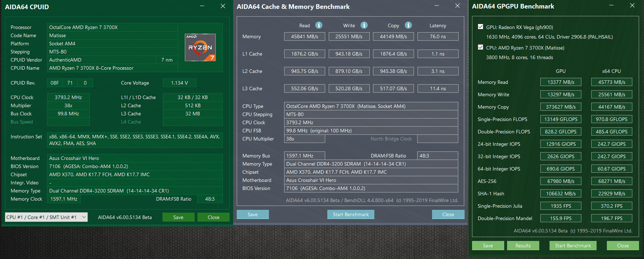Click Instruction Set list text
Image resolution: width=644 pixels, height=259 pixels.
click(135, 140)
